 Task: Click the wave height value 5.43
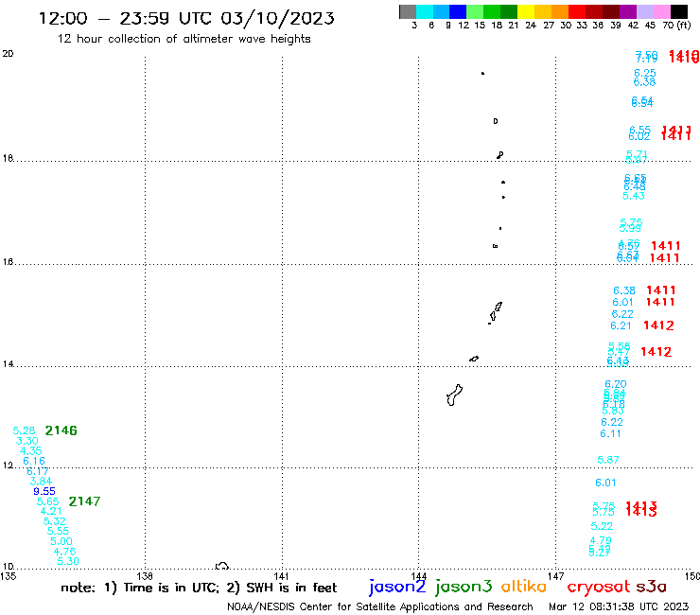[x=634, y=196]
